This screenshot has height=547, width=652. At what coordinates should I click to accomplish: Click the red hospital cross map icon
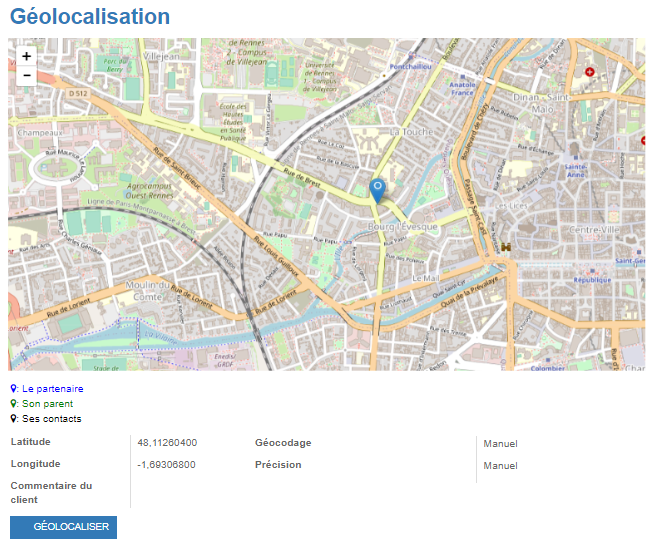coord(589,72)
